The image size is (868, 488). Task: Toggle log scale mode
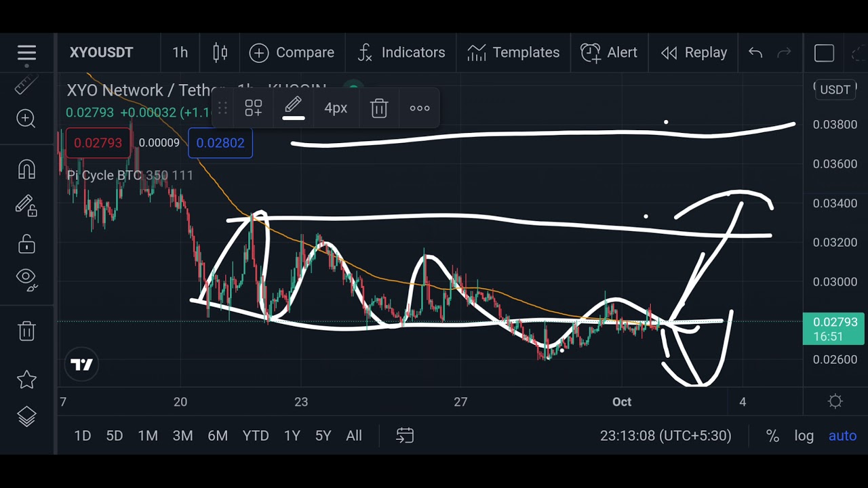[x=804, y=436]
